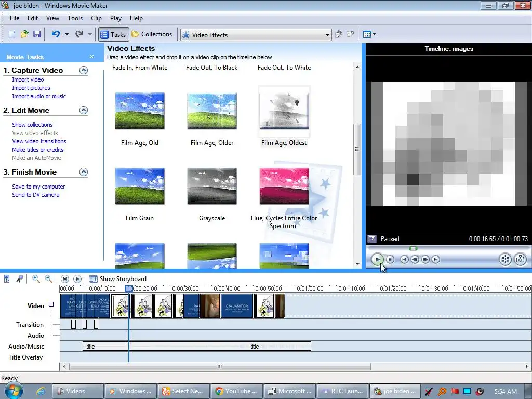Image resolution: width=532 pixels, height=399 pixels.
Task: Click the New Project toolbar icon
Action: [x=12, y=34]
